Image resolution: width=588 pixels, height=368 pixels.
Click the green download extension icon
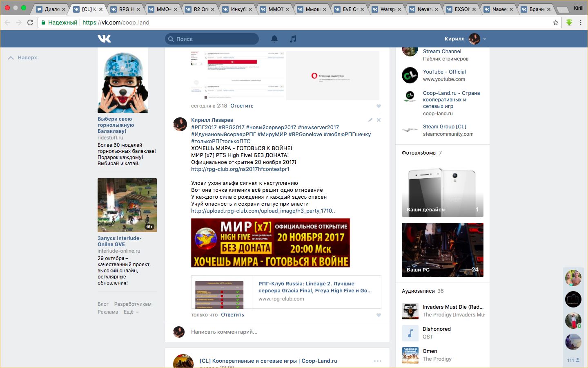(569, 22)
